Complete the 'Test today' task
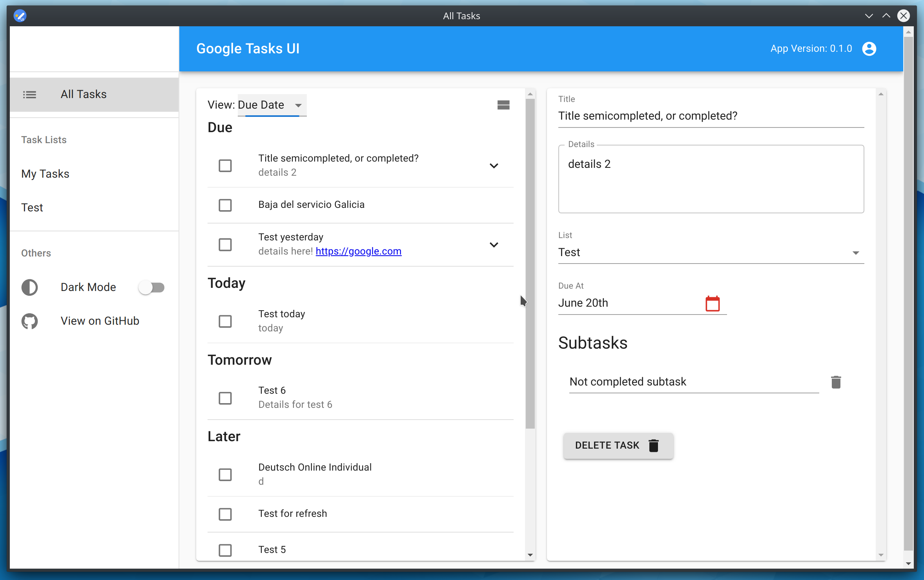The width and height of the screenshot is (924, 580). click(225, 321)
